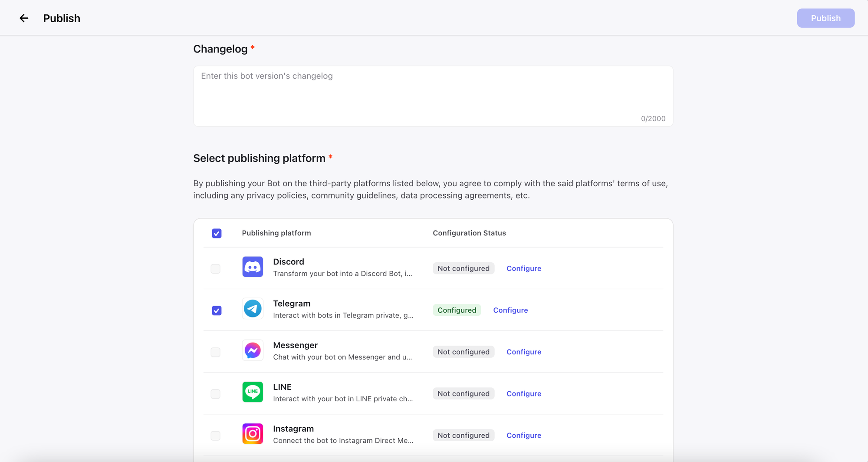
Task: Click the 'Select publishing platform' heading
Action: point(259,158)
